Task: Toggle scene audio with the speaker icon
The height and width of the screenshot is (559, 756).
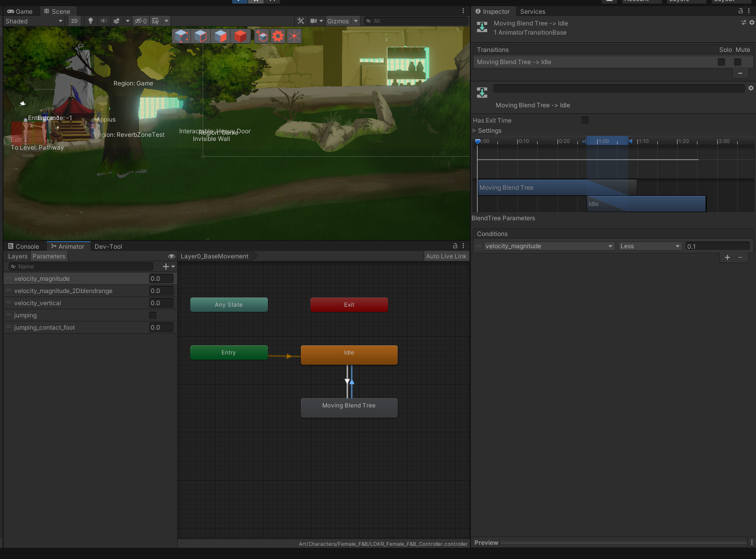Action: [104, 21]
